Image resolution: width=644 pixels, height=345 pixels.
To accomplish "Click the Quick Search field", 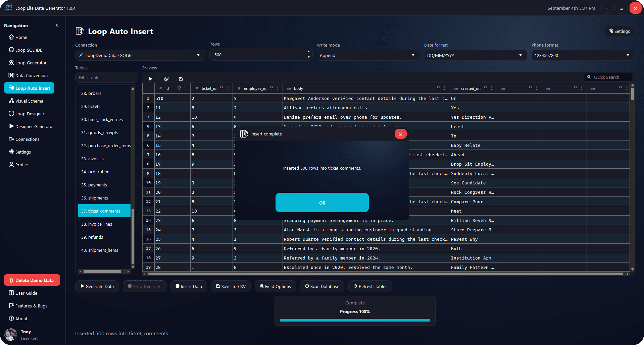I will coord(608,77).
